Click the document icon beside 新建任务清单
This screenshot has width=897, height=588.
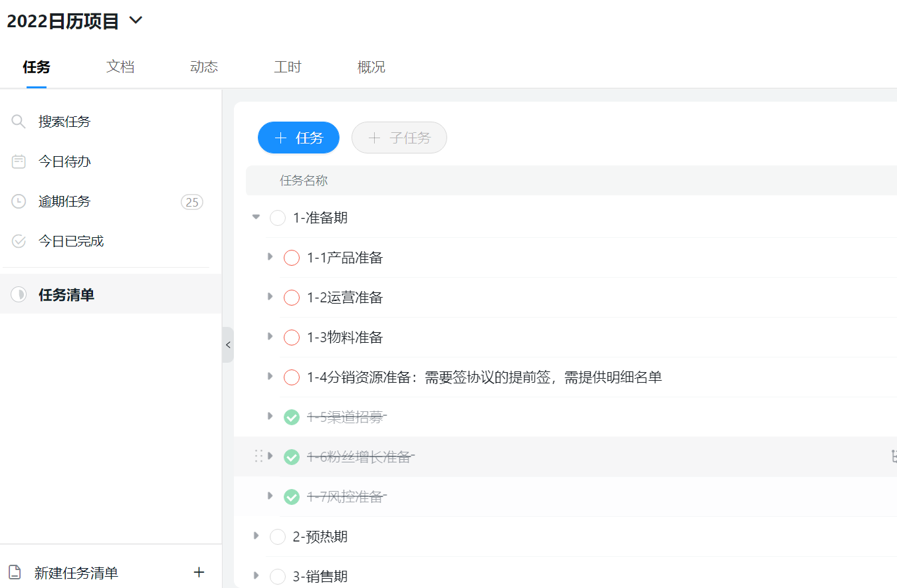coord(15,573)
